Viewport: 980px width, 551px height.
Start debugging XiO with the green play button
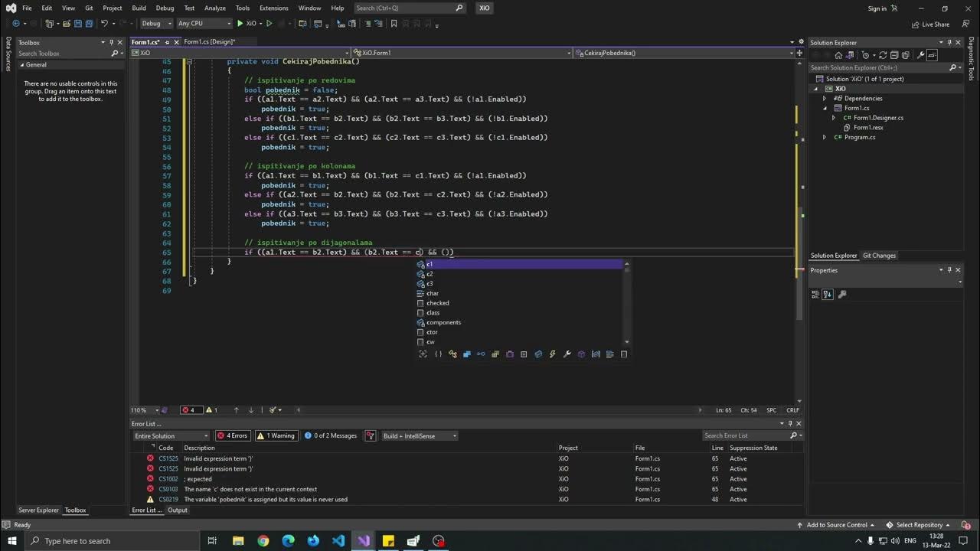pyautogui.click(x=240, y=24)
